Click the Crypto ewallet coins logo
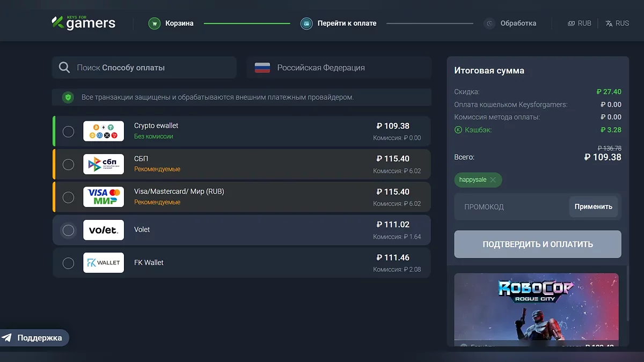This screenshot has height=362, width=644. (x=104, y=131)
